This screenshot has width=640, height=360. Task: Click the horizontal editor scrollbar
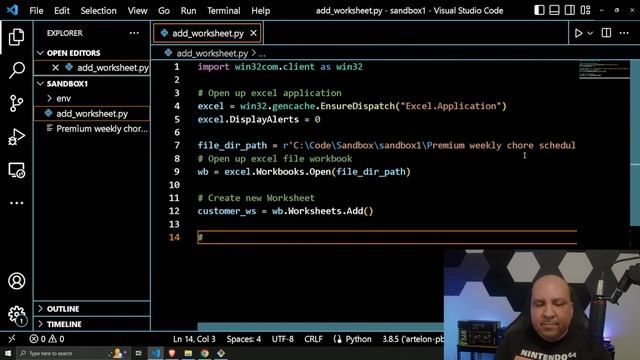click(x=320, y=327)
